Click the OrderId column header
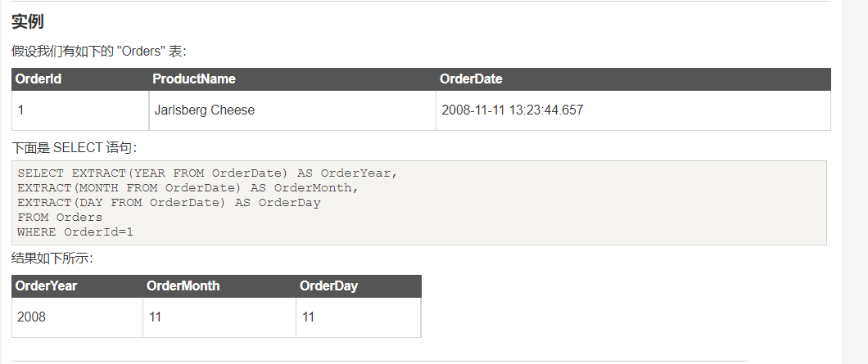Viewport: 868px width, 364px height. tap(38, 79)
